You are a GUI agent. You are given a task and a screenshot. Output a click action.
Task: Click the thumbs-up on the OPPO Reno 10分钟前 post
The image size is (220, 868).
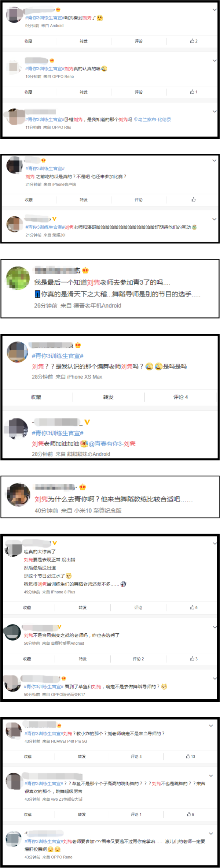coord(194,92)
